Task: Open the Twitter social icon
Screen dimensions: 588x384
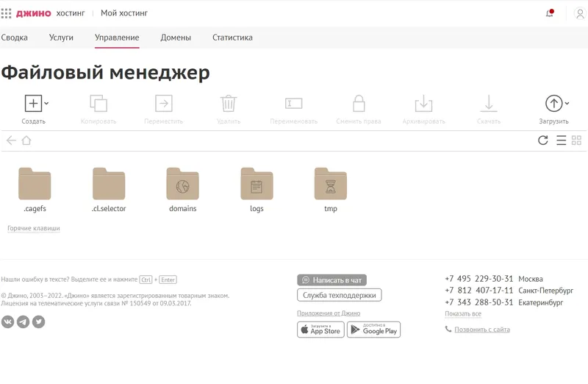Action: 38,321
